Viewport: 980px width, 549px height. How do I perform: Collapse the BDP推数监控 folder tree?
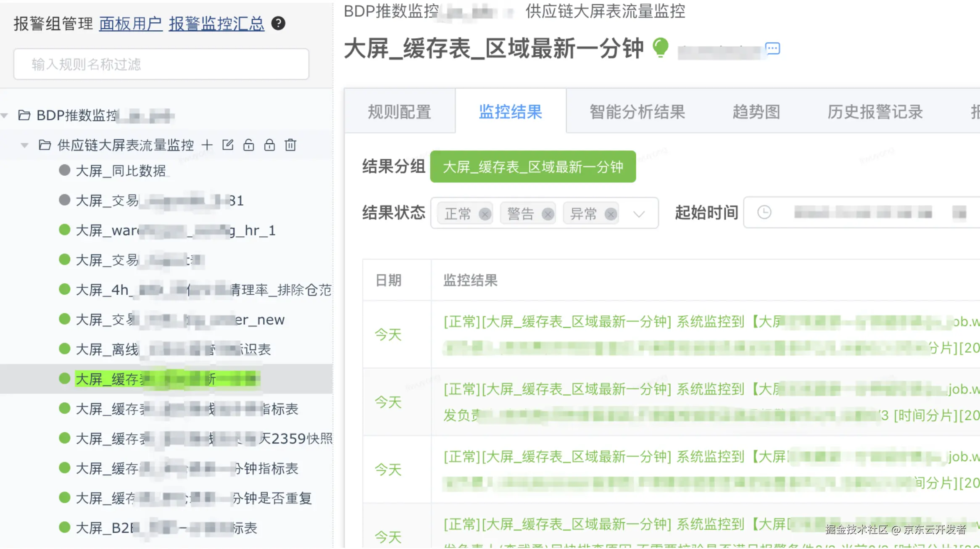pos(5,115)
